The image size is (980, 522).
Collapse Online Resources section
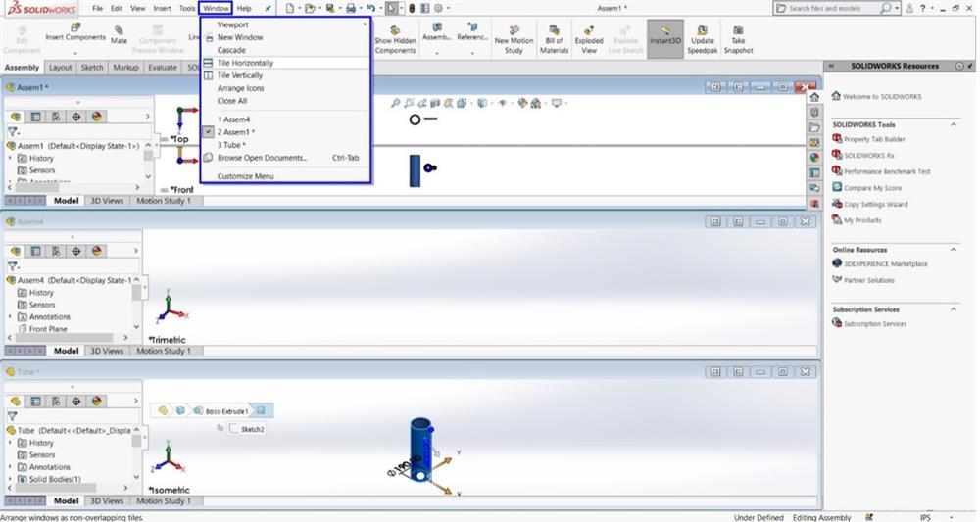(954, 250)
